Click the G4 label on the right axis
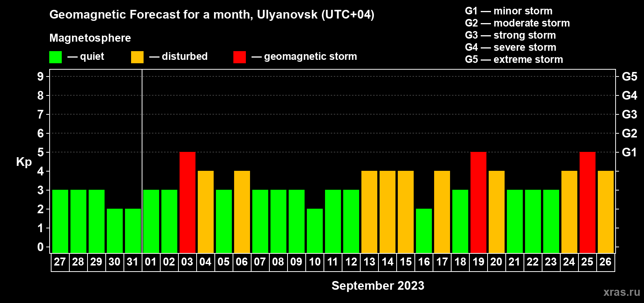 coord(630,95)
